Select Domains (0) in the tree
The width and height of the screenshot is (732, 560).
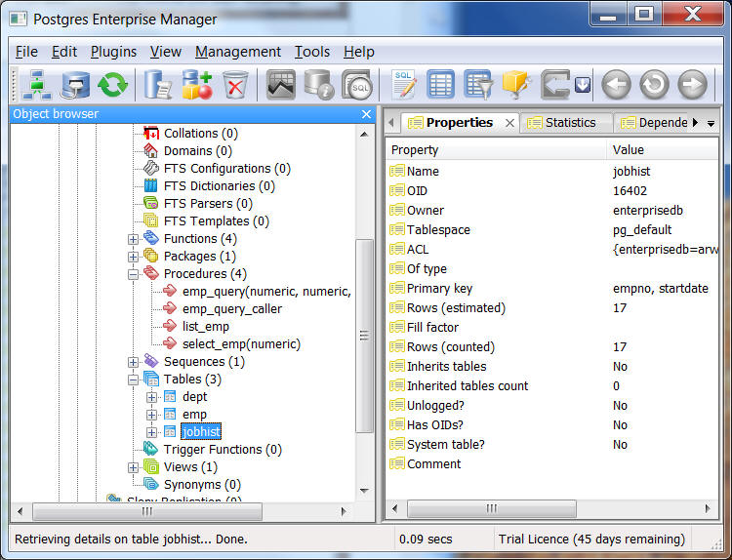[x=197, y=151]
